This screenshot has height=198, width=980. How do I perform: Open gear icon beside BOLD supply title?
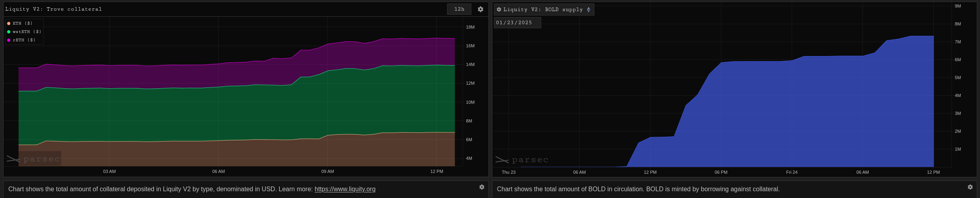(499, 10)
